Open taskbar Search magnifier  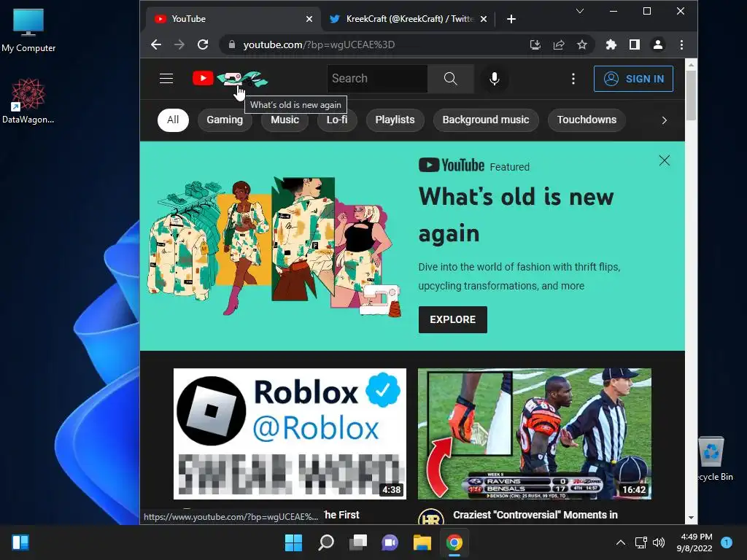(x=326, y=542)
